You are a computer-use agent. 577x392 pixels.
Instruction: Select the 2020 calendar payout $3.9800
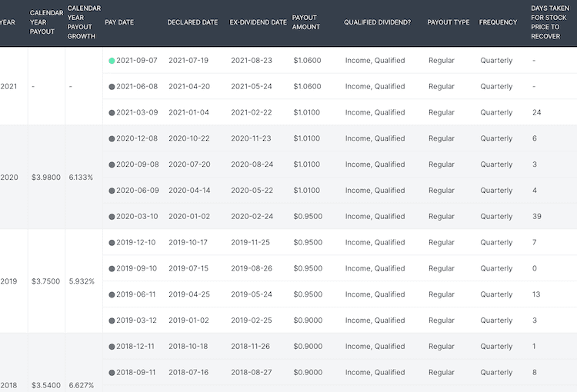(x=46, y=178)
